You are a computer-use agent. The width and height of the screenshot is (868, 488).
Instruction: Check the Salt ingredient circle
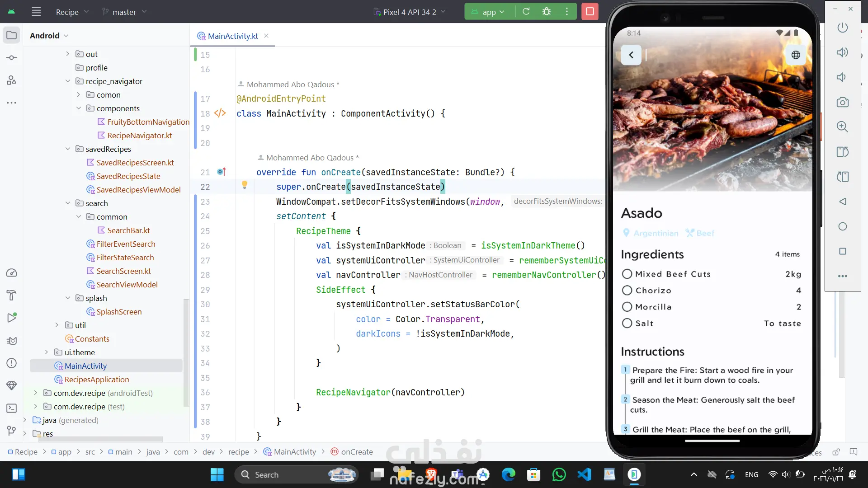[627, 323]
